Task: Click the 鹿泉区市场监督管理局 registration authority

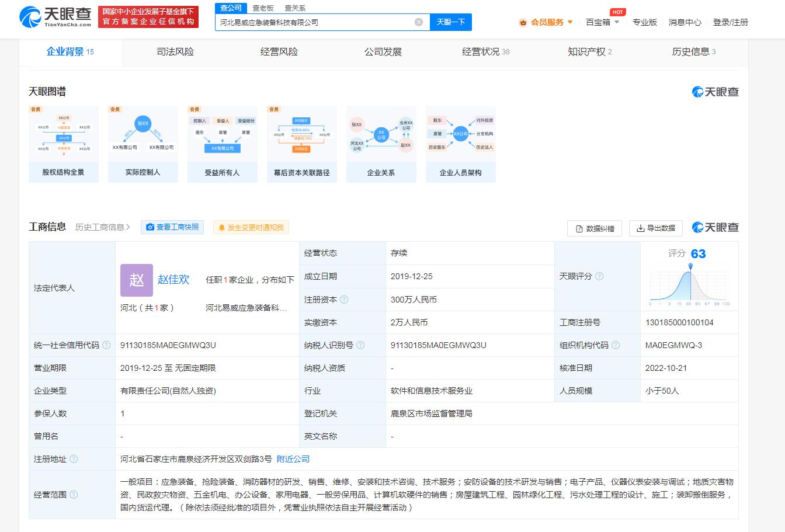Action: (x=432, y=413)
